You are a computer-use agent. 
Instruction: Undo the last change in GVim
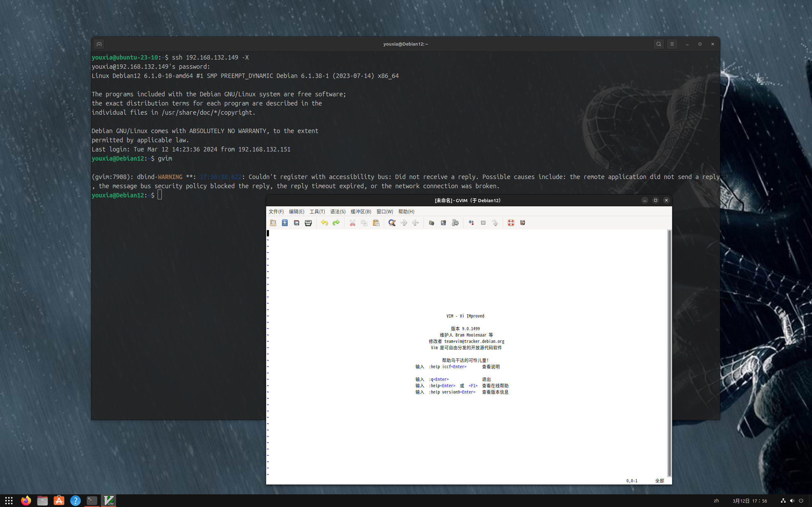[x=324, y=223]
